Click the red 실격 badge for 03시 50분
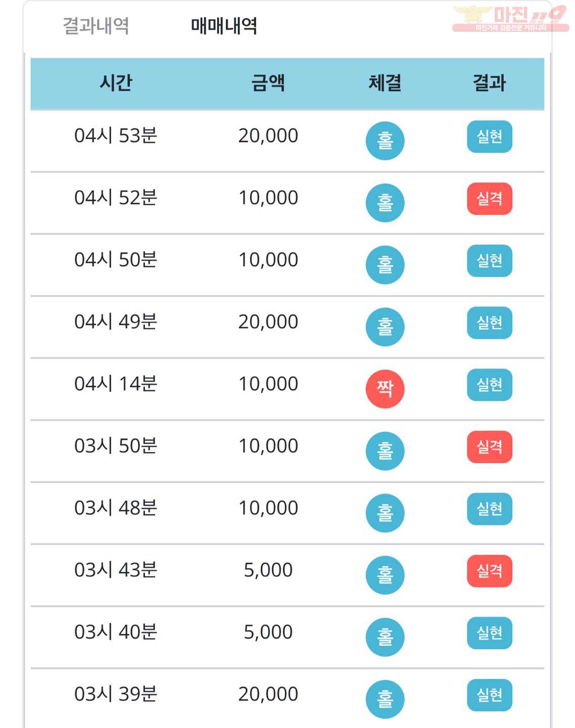The width and height of the screenshot is (575, 728). point(490,447)
